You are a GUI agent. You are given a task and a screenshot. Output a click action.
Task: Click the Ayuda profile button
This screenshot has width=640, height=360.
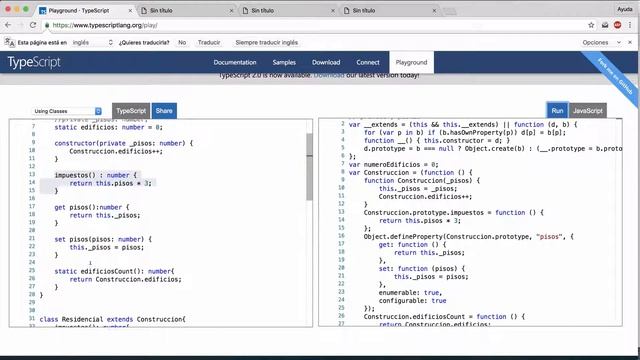(624, 9)
